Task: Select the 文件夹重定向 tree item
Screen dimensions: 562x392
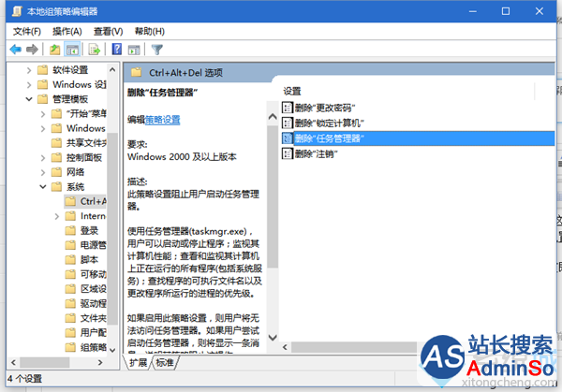Action: (93, 318)
